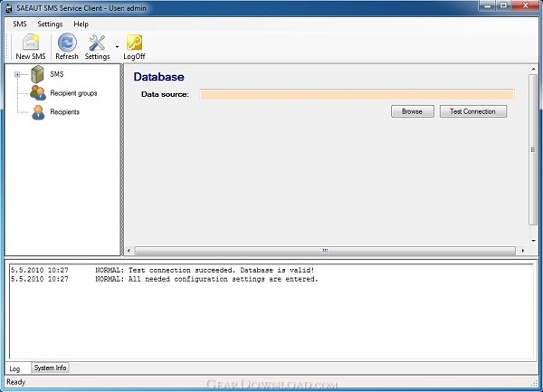The height and width of the screenshot is (392, 543).
Task: Click the vertical scrollbar thumb
Action: coord(533,149)
